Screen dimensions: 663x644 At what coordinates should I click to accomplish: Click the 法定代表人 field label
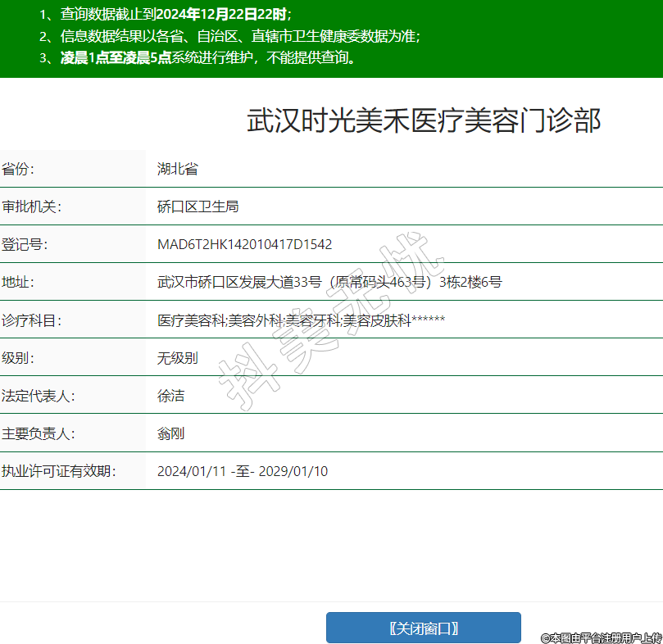click(38, 396)
